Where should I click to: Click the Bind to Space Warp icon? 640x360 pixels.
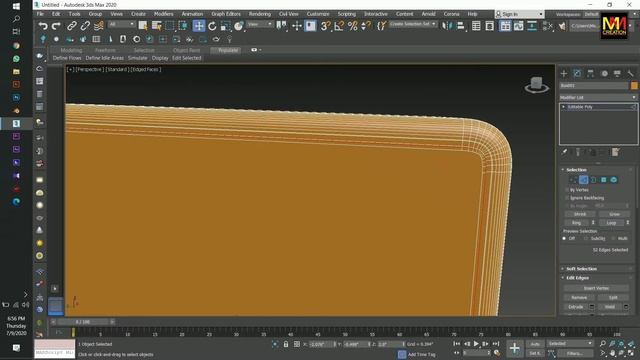click(98, 26)
